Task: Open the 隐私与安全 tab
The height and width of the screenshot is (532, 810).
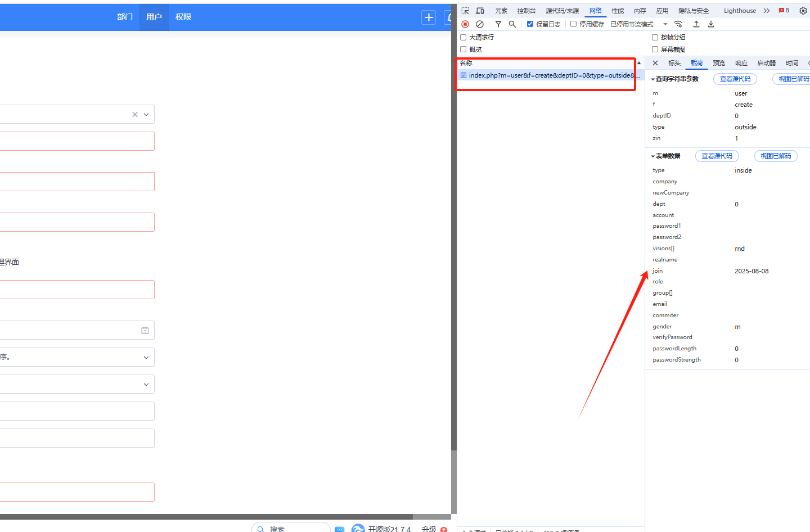Action: click(x=694, y=11)
